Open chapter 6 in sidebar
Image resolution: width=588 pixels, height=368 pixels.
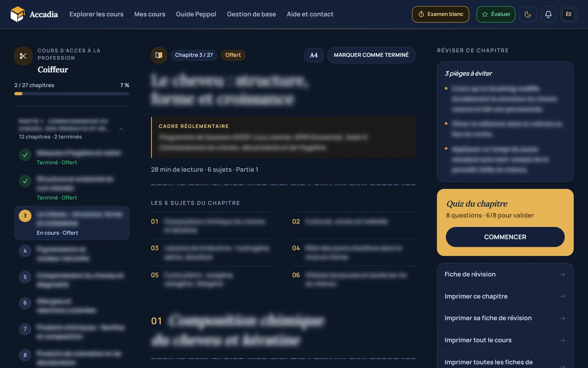coord(72,306)
